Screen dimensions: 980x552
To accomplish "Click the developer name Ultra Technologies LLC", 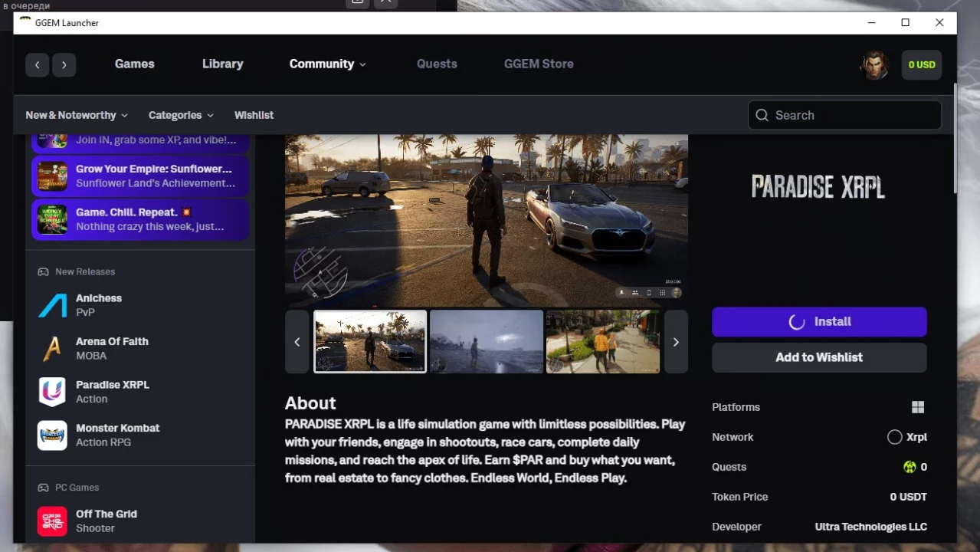I will (871, 527).
